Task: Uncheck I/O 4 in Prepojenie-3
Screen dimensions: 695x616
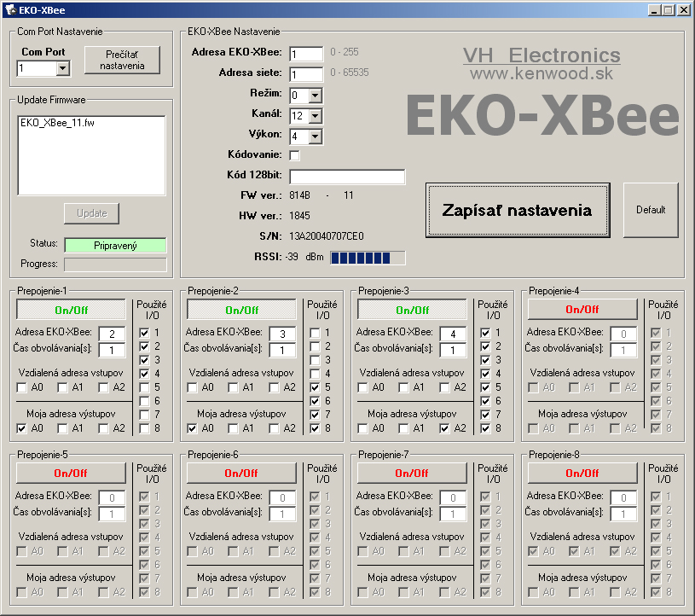Action: [485, 374]
